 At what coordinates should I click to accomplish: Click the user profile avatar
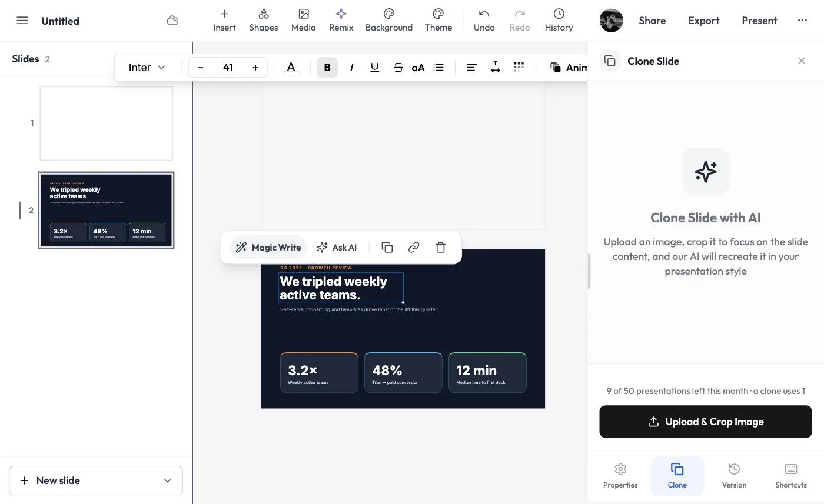tap(611, 21)
